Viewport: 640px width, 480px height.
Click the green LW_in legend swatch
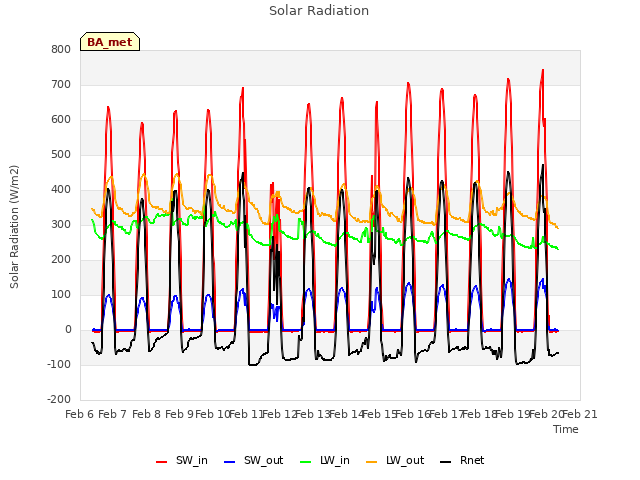(306, 462)
